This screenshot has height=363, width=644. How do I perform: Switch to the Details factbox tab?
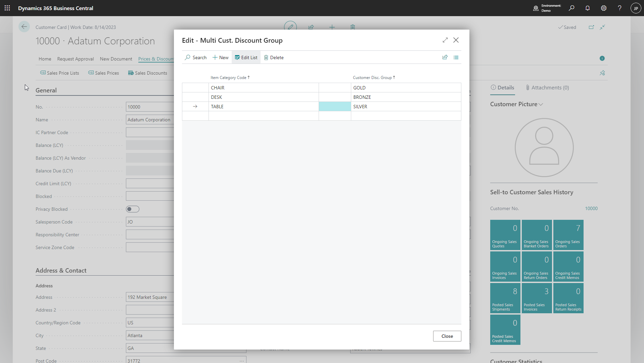(x=503, y=87)
